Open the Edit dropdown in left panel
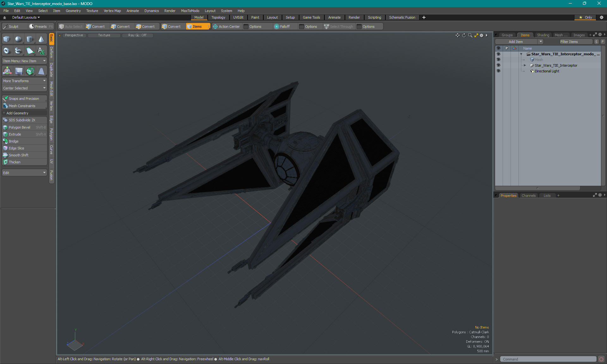 [25, 173]
